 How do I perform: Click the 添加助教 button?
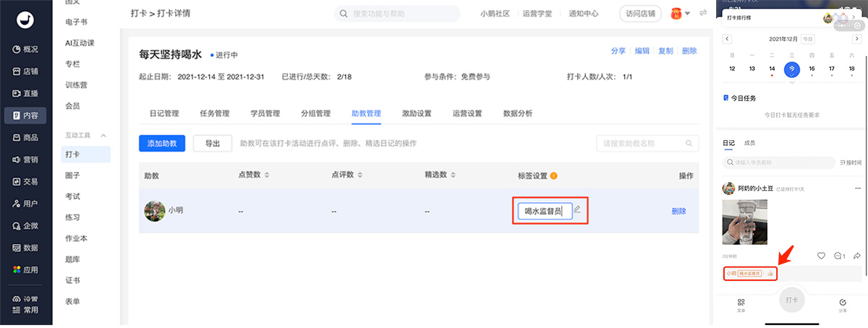162,143
